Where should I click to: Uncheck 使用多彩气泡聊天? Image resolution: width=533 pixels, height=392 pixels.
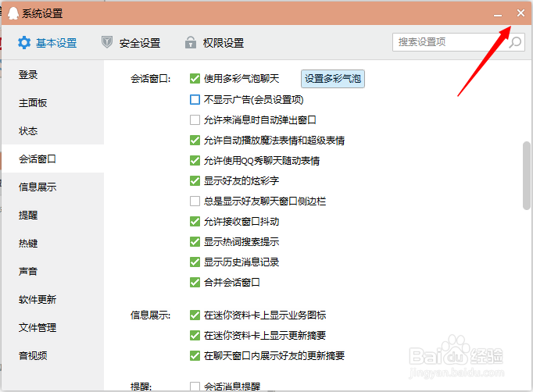(195, 79)
